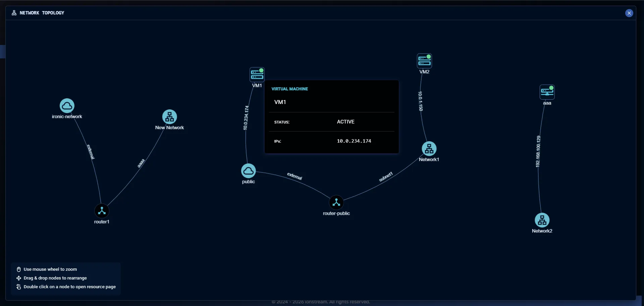The width and height of the screenshot is (644, 306).
Task: Select the ironic-network cloud node
Action: (67, 106)
